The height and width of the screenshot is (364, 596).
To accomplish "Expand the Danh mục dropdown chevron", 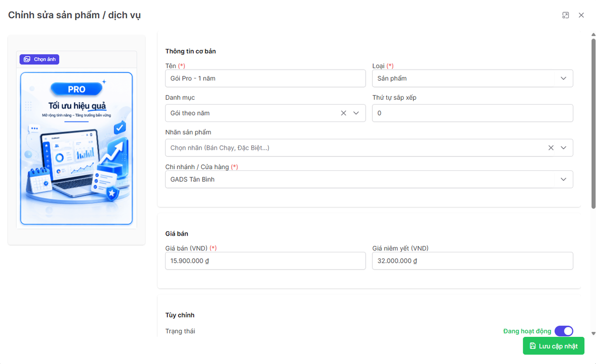I will (x=356, y=113).
